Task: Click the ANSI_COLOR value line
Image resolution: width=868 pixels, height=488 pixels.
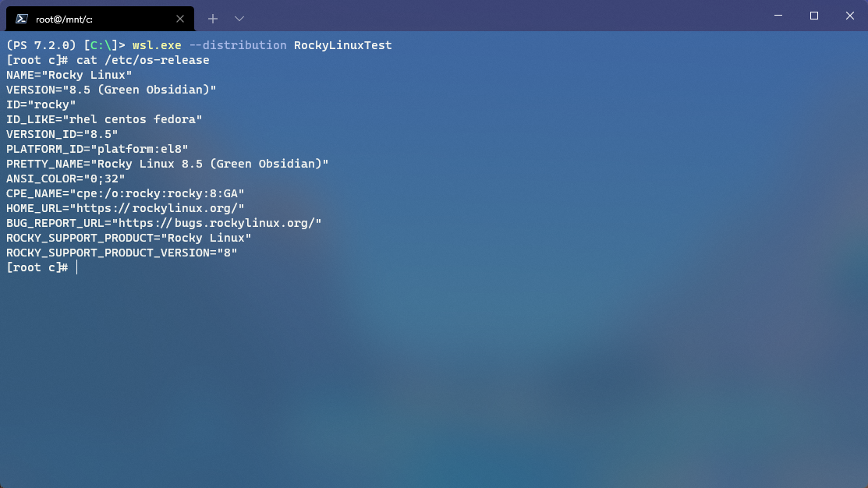Action: click(66, 179)
